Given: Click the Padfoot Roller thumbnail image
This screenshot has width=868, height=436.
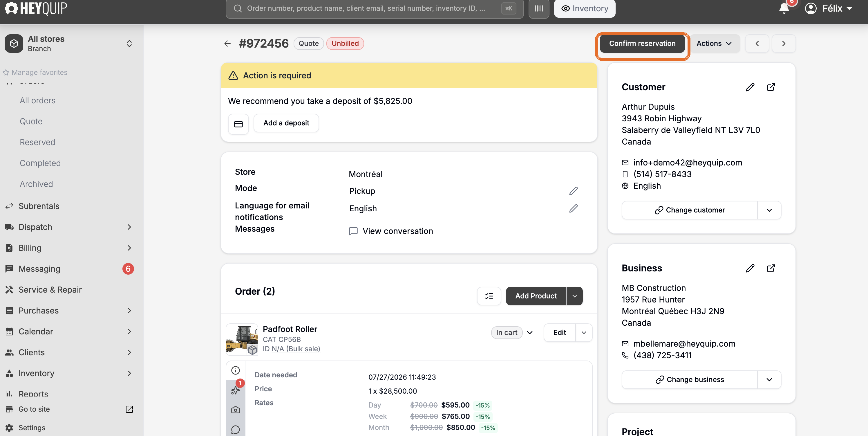Looking at the screenshot, I should click(242, 340).
